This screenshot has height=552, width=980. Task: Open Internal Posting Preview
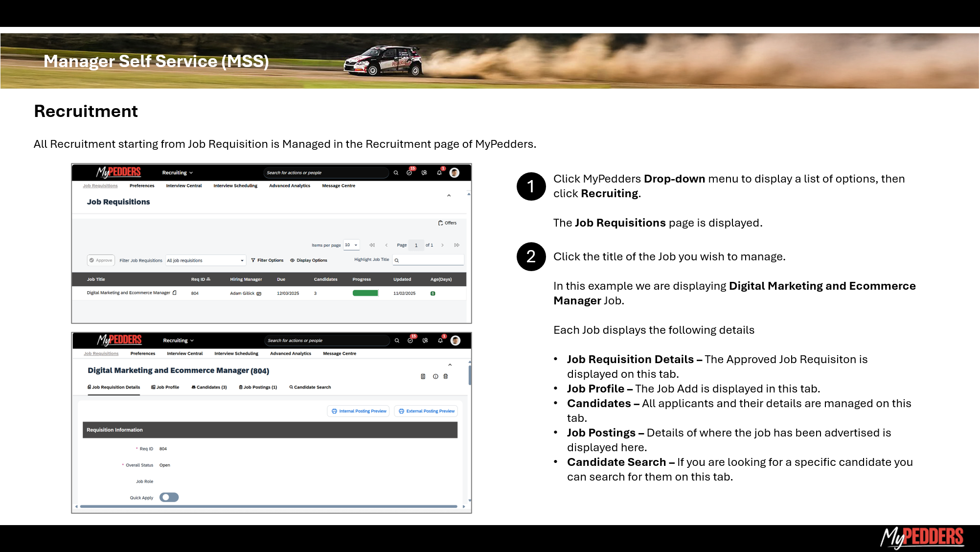[358, 411]
